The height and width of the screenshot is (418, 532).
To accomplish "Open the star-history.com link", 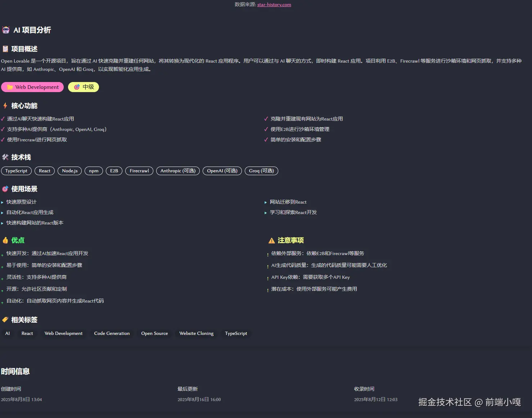I will (274, 4).
